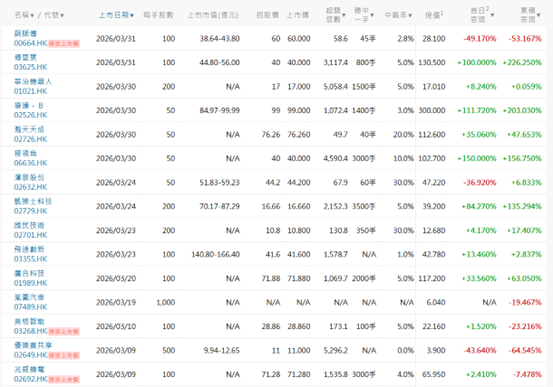This screenshot has width=553, height=387.
Task: Select cumulative value -19.467%
Action: pyautogui.click(x=525, y=303)
